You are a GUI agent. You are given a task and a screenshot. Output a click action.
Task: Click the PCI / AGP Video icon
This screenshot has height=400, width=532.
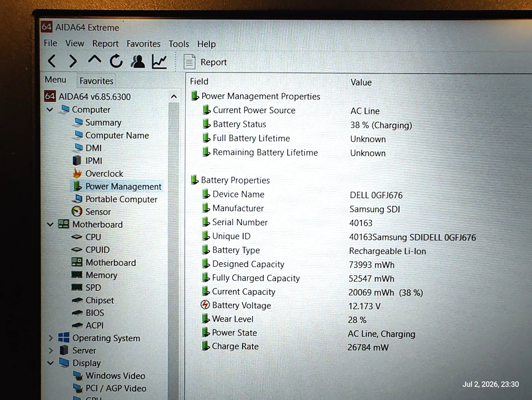click(x=78, y=388)
